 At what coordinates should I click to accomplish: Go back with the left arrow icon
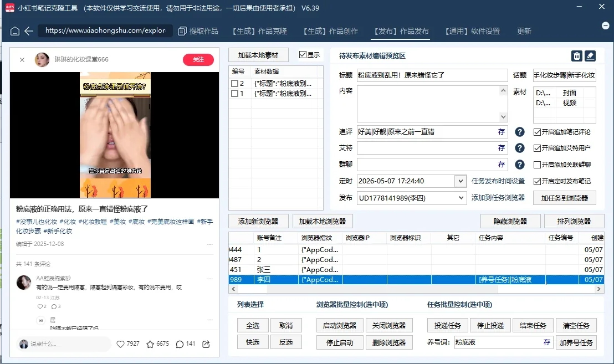(x=29, y=31)
